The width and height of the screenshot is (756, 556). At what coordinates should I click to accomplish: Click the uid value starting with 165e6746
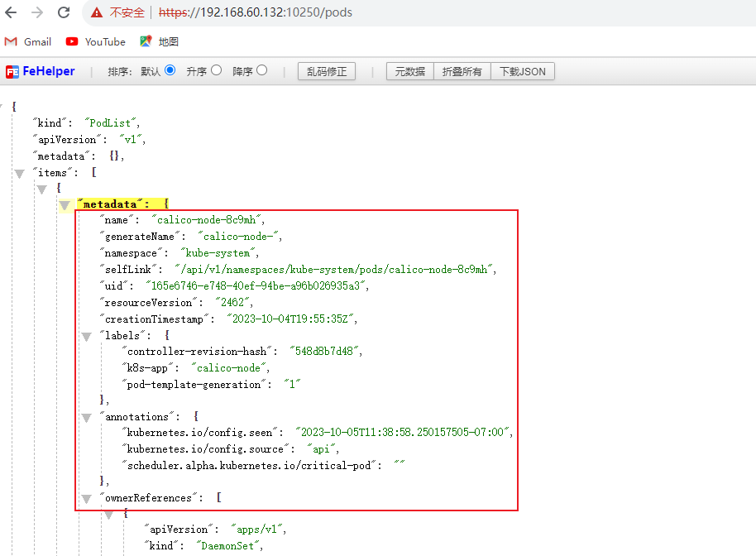(256, 285)
